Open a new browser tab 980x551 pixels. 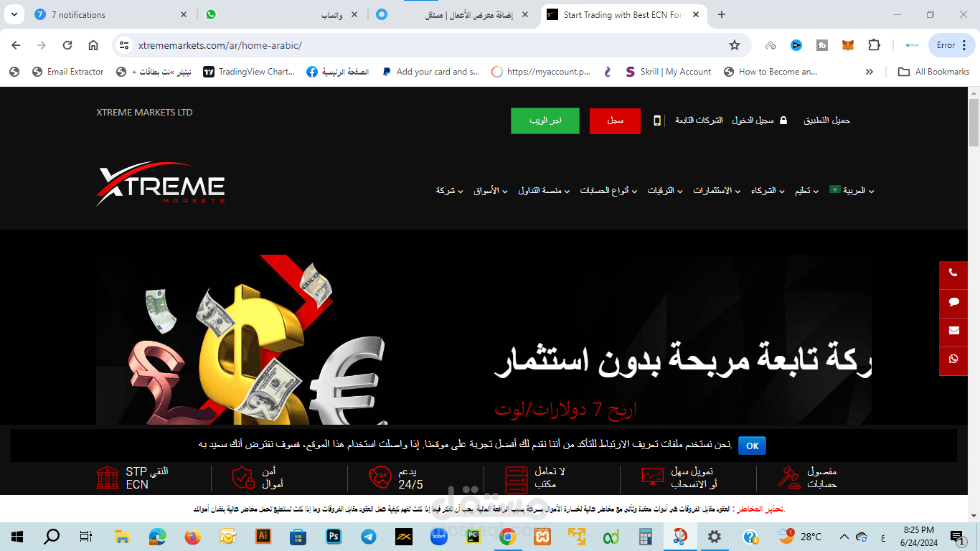tap(722, 14)
